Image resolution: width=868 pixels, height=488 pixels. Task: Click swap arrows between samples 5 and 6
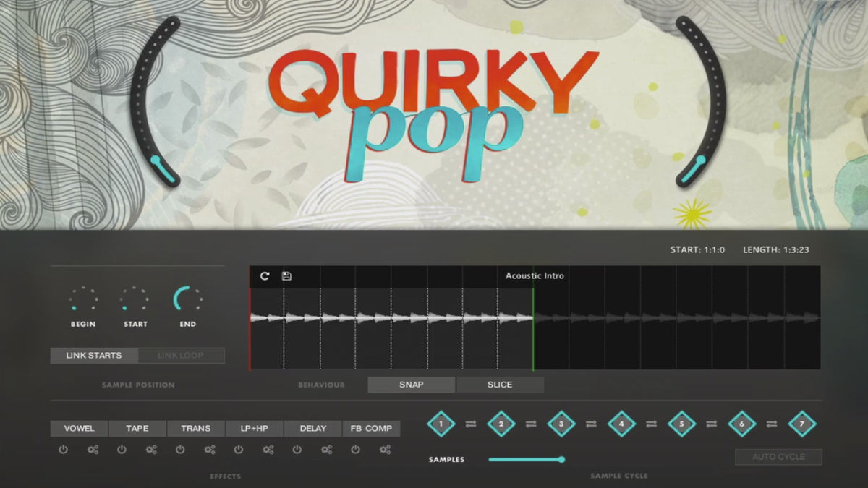point(711,424)
